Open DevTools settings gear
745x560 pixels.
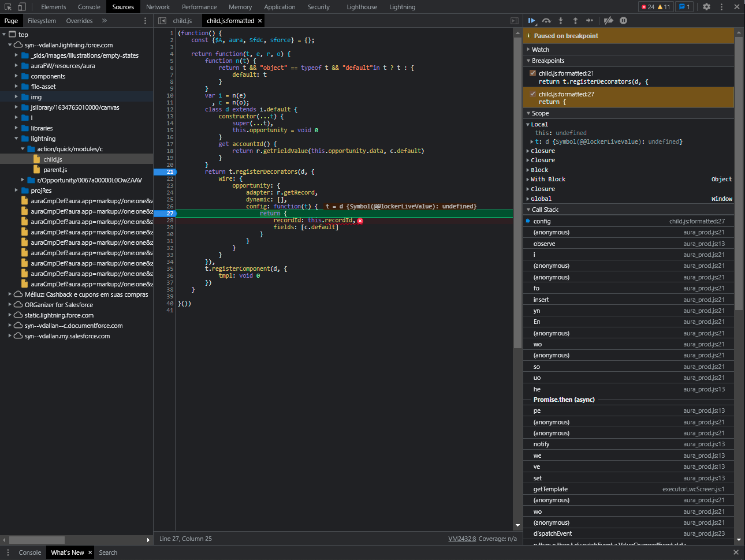coord(707,7)
